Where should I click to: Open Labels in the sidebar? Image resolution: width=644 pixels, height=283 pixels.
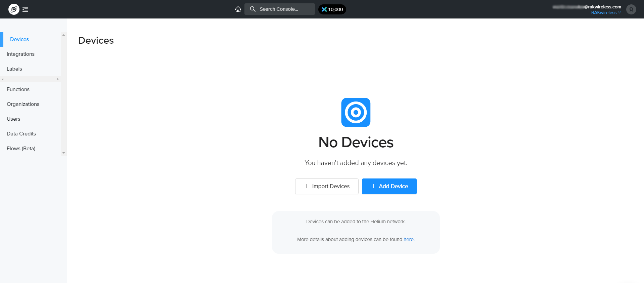pos(14,69)
